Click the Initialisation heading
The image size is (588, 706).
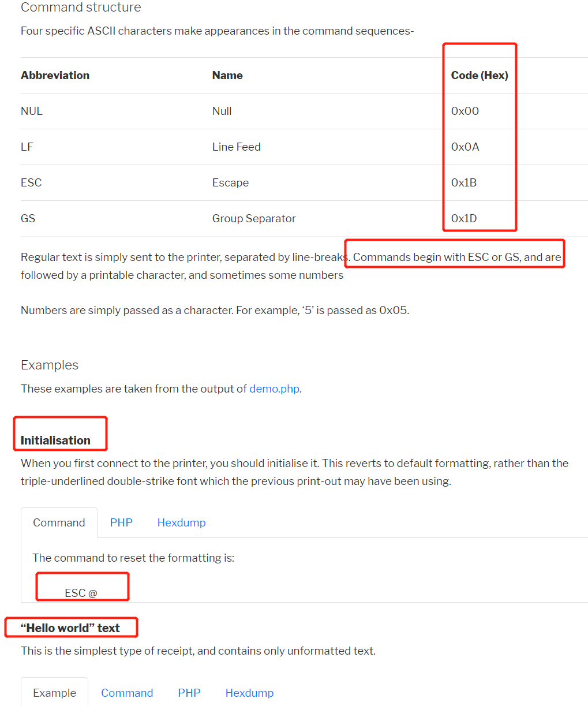55,440
